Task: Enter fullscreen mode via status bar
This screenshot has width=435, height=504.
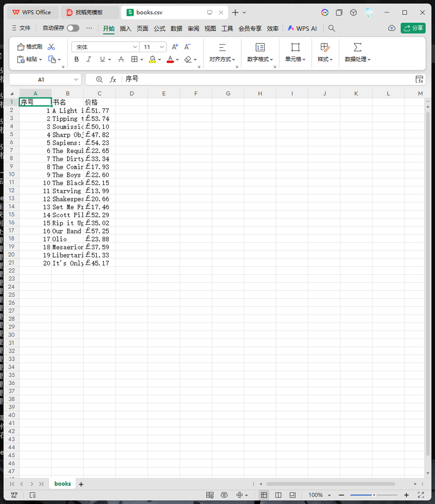Action: tap(421, 495)
